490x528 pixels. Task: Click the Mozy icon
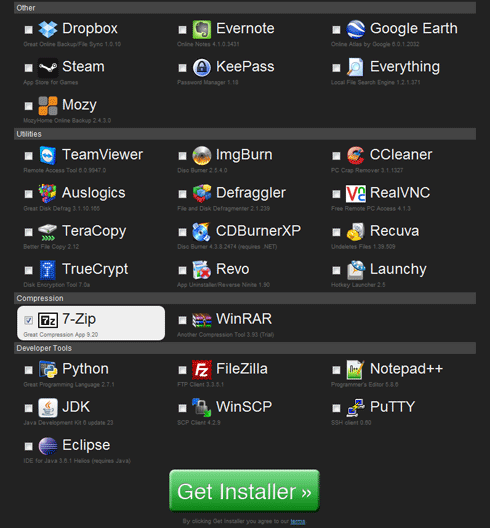click(x=47, y=106)
